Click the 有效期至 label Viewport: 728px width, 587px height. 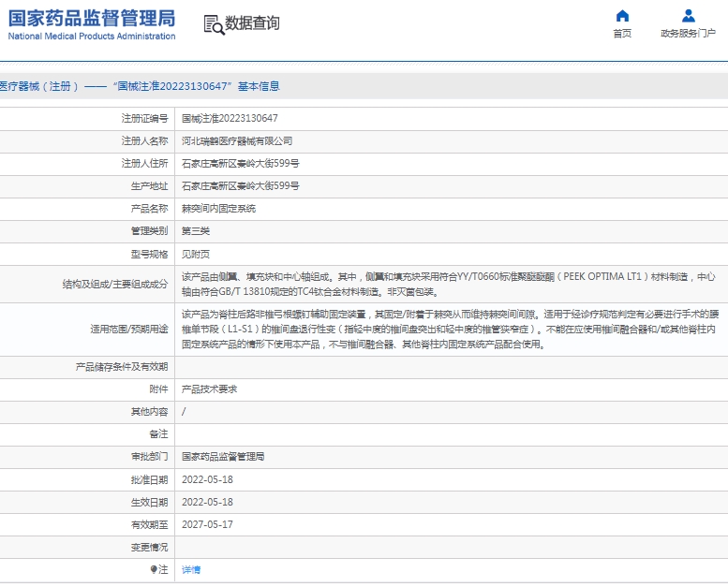150,525
